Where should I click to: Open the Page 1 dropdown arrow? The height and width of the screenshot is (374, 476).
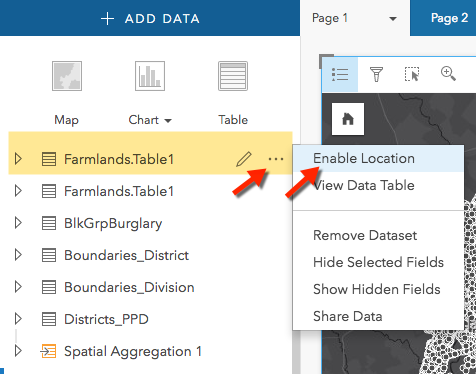(x=393, y=19)
